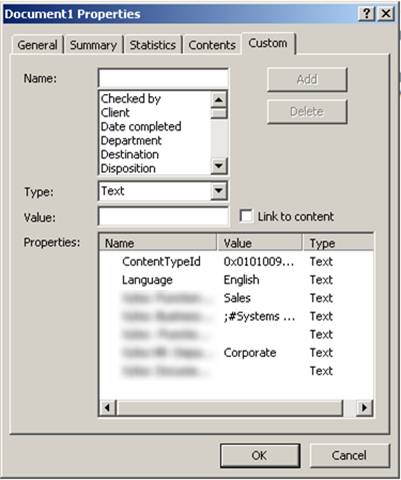
Task: Sort by the Value column header
Action: tap(259, 243)
